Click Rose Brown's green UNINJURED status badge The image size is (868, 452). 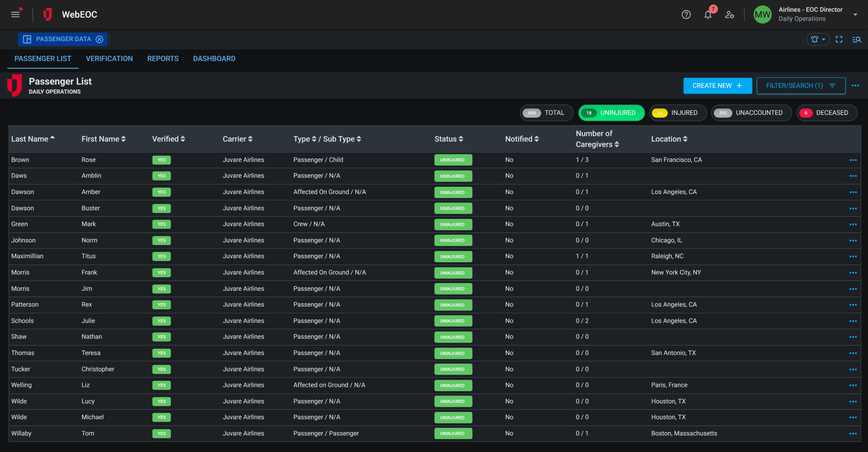tap(453, 160)
